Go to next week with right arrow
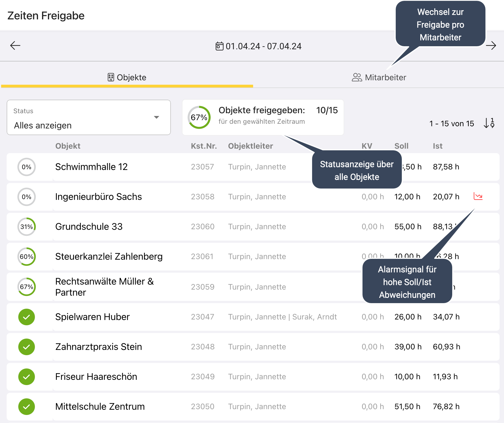Screen dimensions: 504x423 click(491, 45)
